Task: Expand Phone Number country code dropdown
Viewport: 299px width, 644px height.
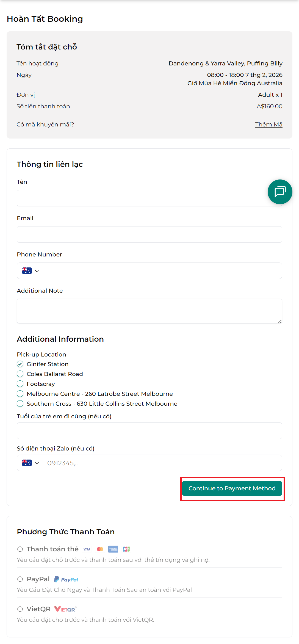Action: click(37, 271)
